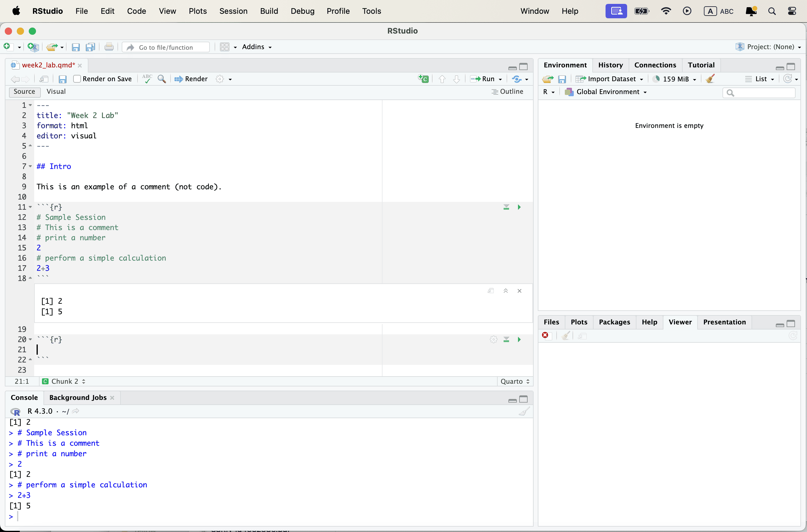This screenshot has height=532, width=807.
Task: Click the insert new code chunk icon
Action: click(423, 79)
